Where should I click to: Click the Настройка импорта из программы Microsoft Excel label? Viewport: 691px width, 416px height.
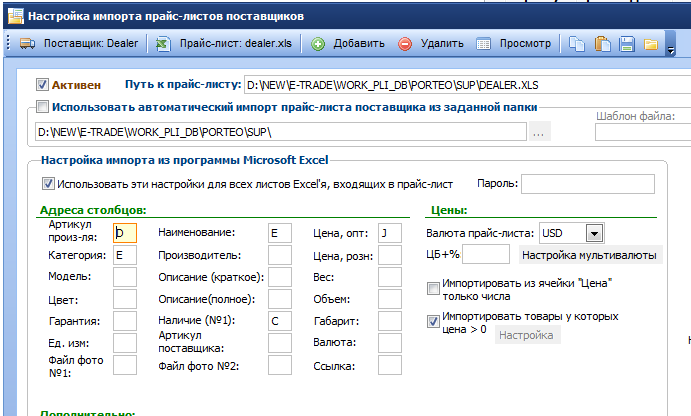pos(185,160)
